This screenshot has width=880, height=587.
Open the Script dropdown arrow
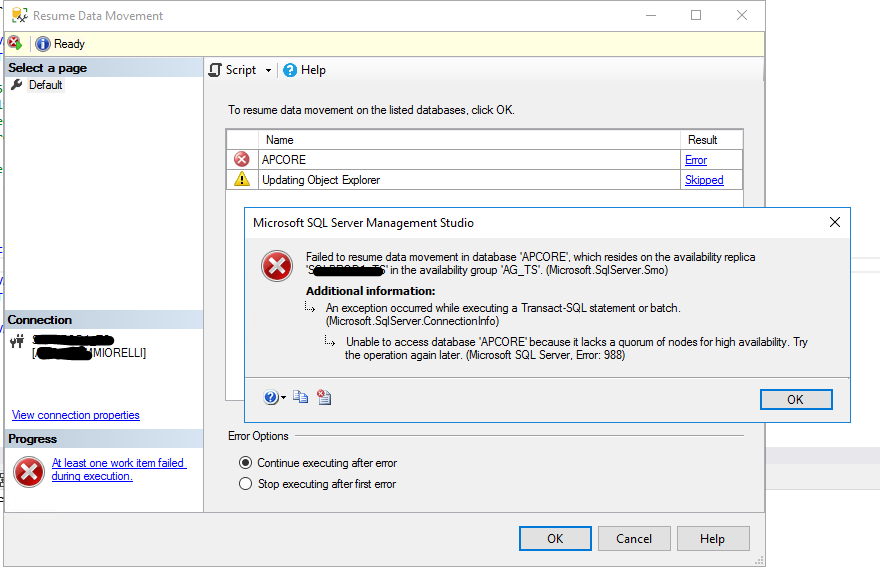coord(268,71)
